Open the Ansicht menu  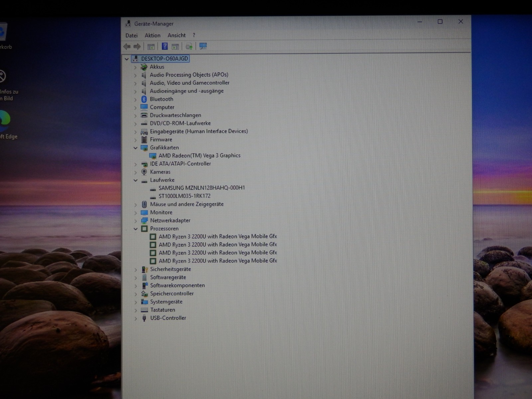(177, 35)
